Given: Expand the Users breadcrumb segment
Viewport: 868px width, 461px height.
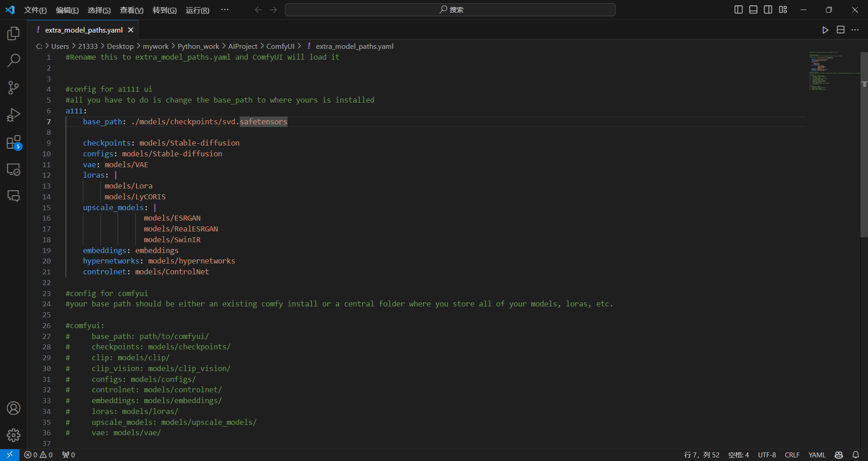Looking at the screenshot, I should click(x=60, y=46).
